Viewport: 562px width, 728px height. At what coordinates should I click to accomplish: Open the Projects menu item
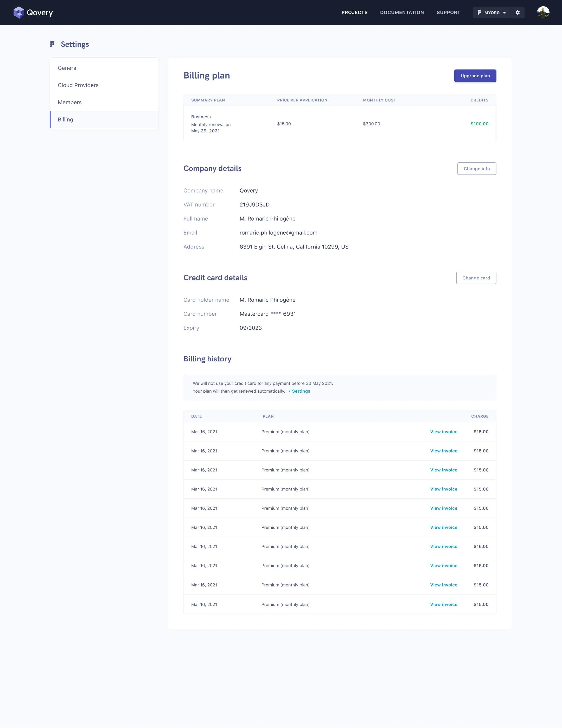coord(354,13)
